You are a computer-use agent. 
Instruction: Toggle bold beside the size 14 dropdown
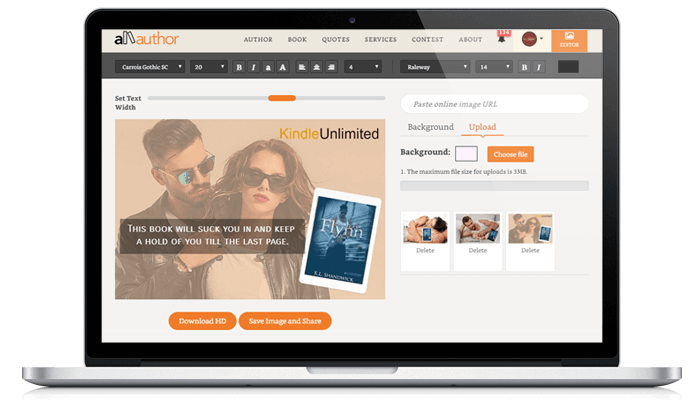tap(524, 67)
